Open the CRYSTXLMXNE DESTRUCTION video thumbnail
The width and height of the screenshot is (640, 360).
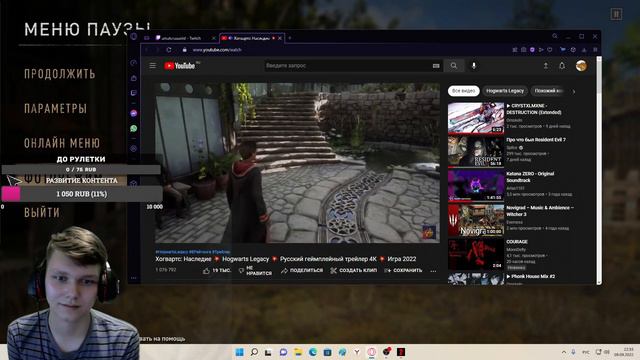[476, 118]
